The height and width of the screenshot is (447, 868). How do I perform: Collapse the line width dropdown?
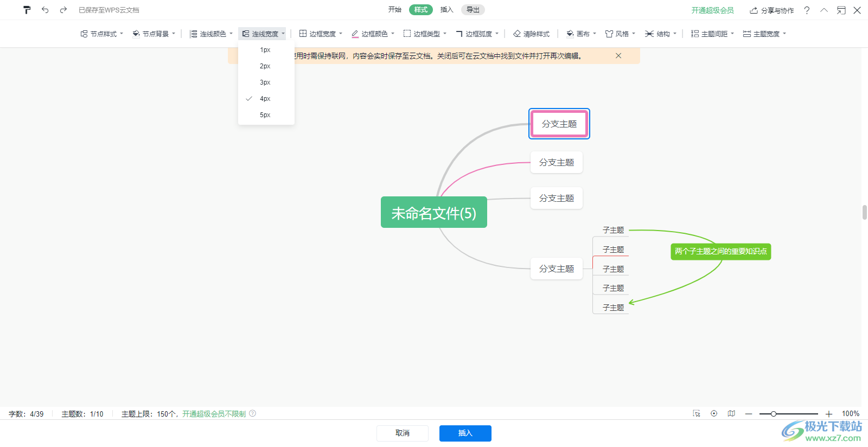(263, 34)
